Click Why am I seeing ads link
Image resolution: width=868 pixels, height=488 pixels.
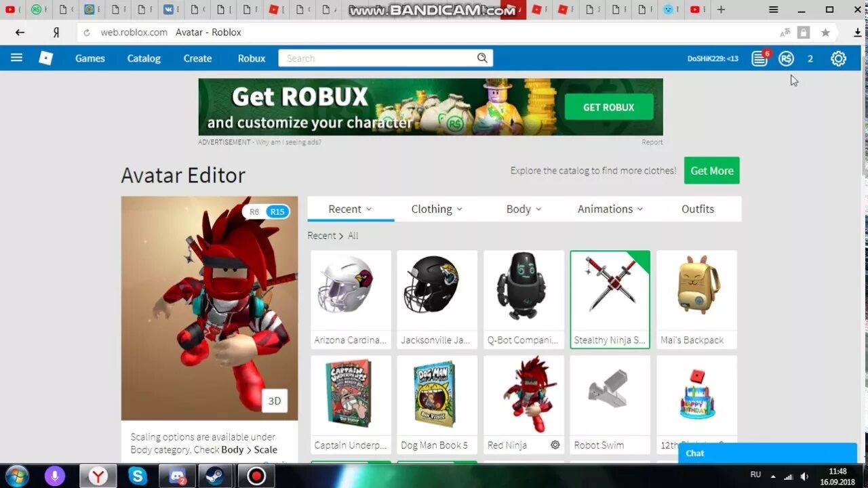click(288, 142)
